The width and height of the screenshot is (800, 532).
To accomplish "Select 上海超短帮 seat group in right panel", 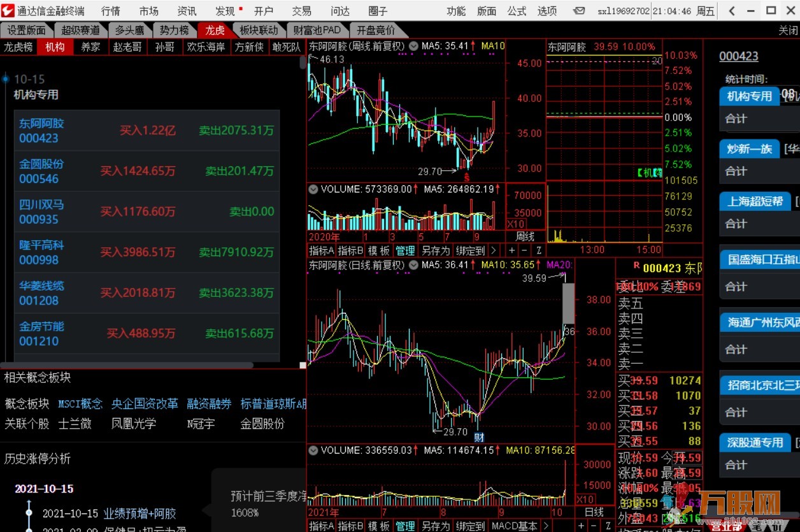I will (x=755, y=201).
